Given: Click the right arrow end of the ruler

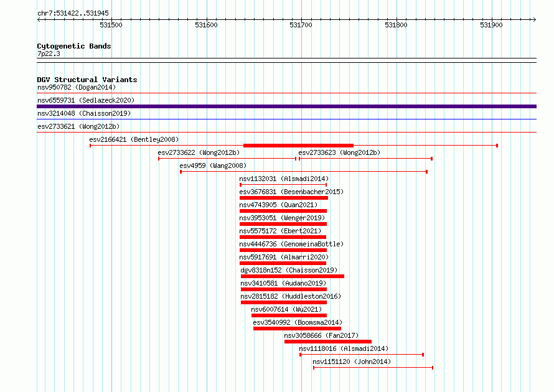Looking at the screenshot, I should point(534,20).
